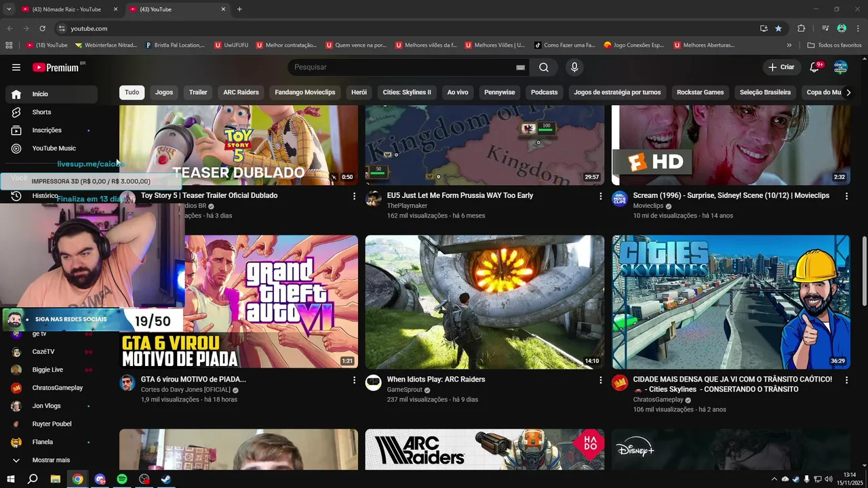Viewport: 868px width, 488px height.
Task: Select Jogos de estratégia por turnos chip
Action: click(617, 92)
